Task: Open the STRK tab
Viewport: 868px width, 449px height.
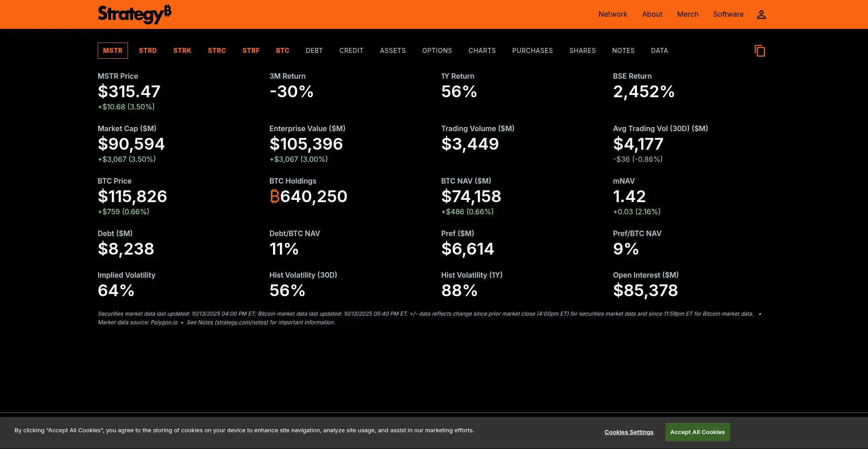Action: pos(182,51)
